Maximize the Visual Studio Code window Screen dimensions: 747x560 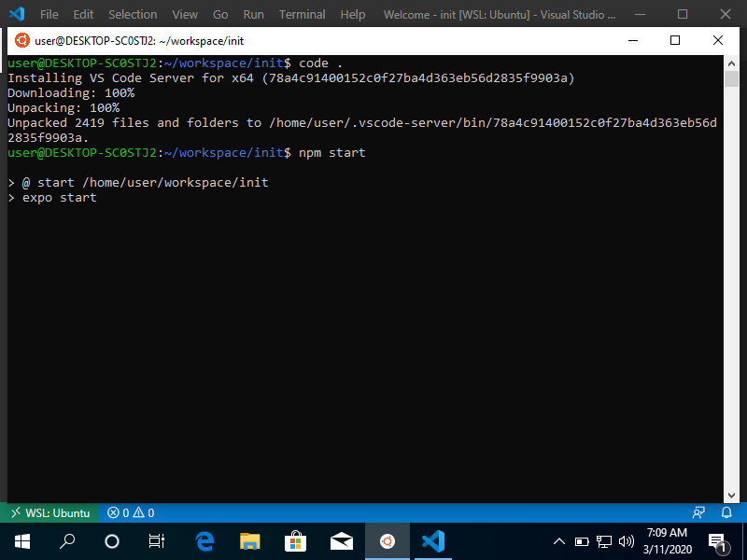coord(683,14)
